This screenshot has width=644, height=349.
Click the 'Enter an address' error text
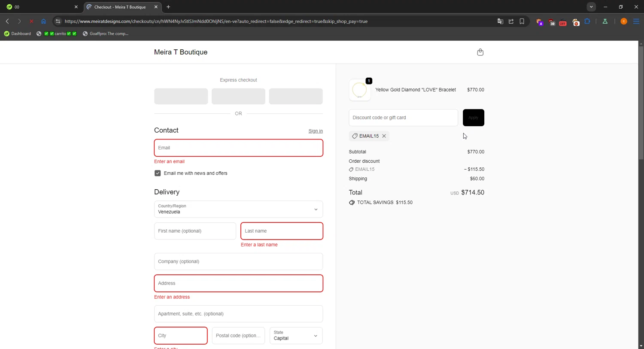[172, 297]
